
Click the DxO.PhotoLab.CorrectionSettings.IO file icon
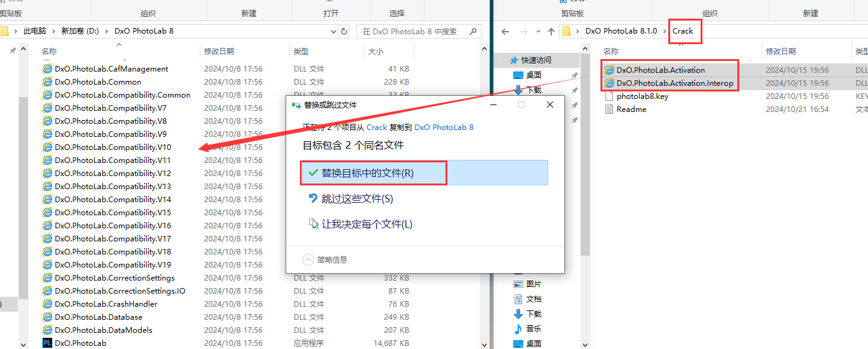tap(47, 291)
